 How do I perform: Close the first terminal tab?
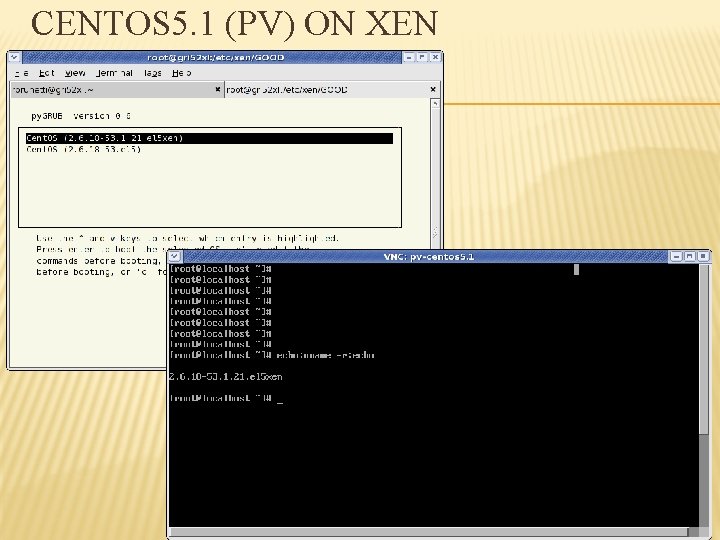(218, 90)
